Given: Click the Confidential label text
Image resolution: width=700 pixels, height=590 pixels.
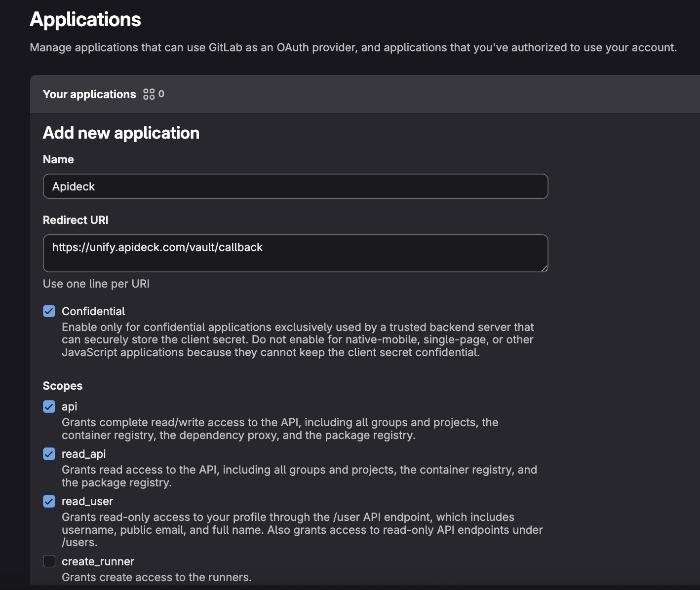Looking at the screenshot, I should tap(93, 311).
